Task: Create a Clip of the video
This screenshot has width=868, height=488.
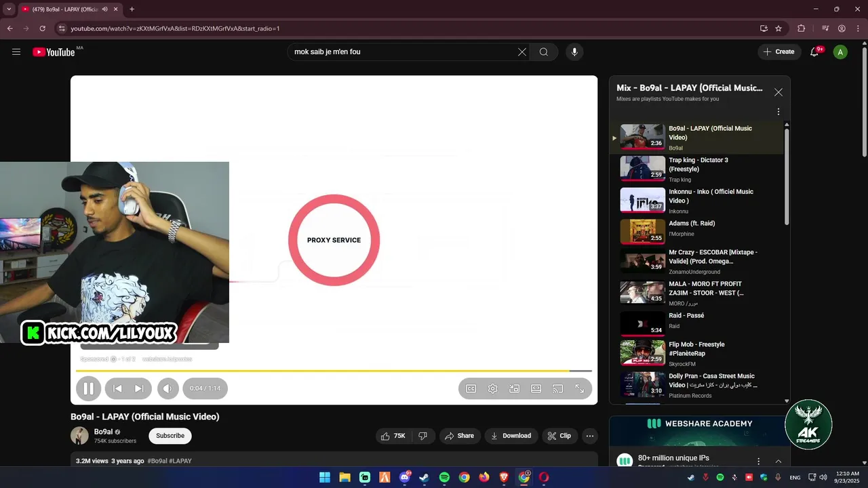Action: tap(559, 436)
